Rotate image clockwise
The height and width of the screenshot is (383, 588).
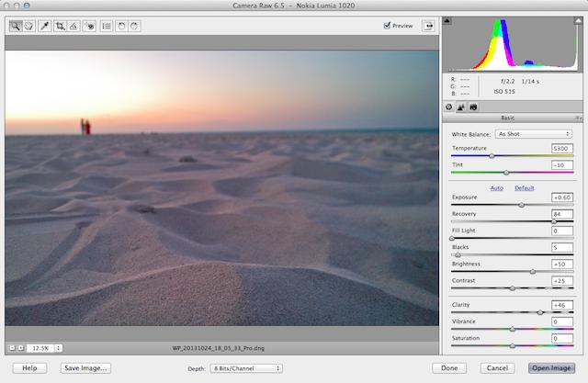tap(134, 26)
